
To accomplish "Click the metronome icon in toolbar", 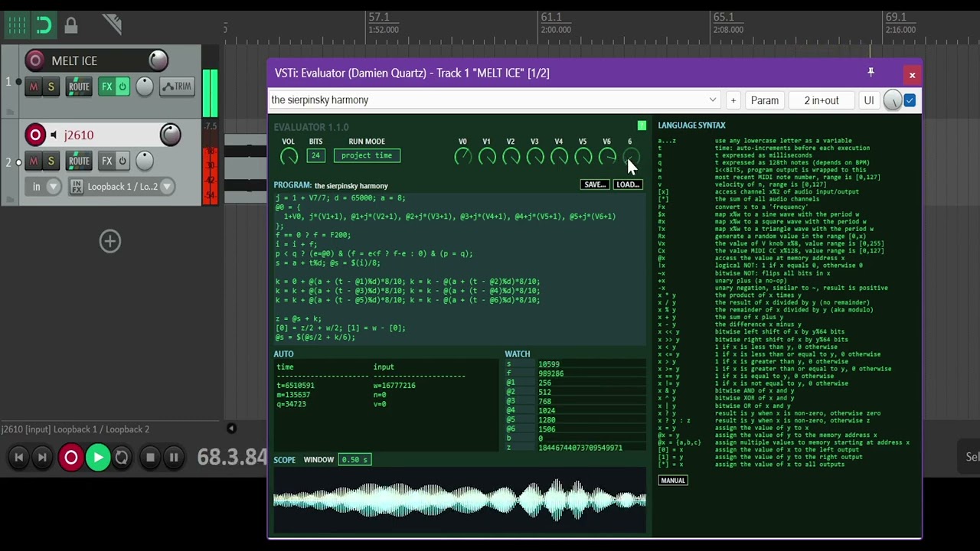I will pos(113,24).
